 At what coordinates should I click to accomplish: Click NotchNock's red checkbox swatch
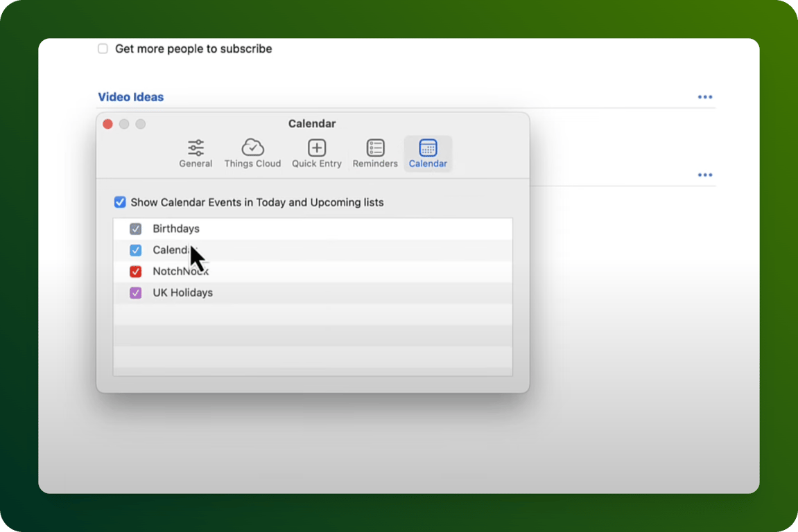tap(135, 272)
